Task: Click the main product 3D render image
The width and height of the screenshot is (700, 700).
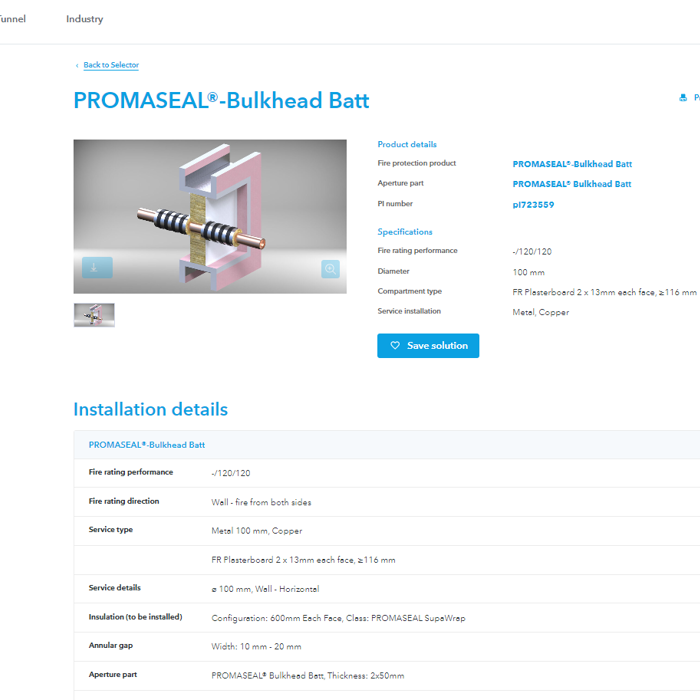Action: click(x=210, y=215)
